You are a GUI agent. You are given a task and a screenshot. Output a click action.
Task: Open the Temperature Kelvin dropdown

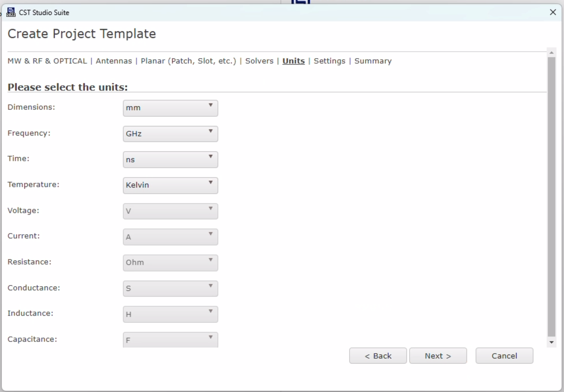point(170,185)
